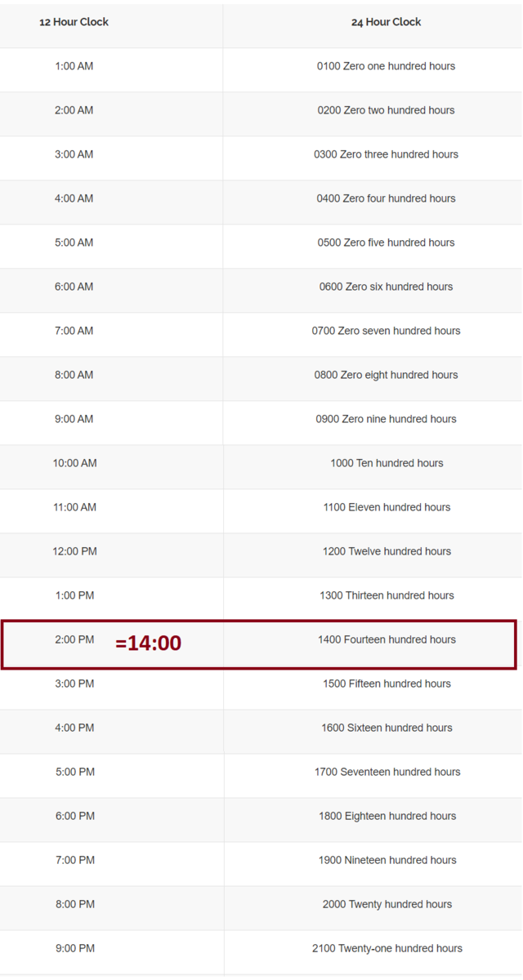The height and width of the screenshot is (980, 523).
Task: Select the 0700 Zero seven hundred hours cell
Action: pyautogui.click(x=386, y=331)
